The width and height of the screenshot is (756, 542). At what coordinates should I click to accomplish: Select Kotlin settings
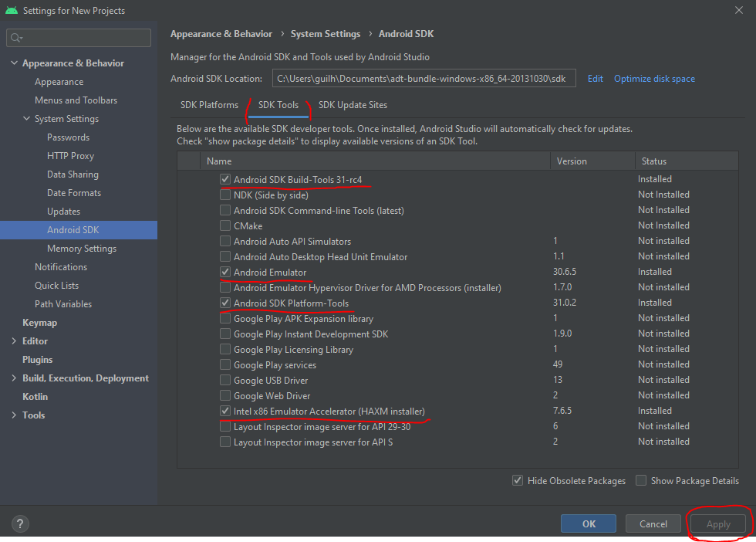tap(35, 397)
